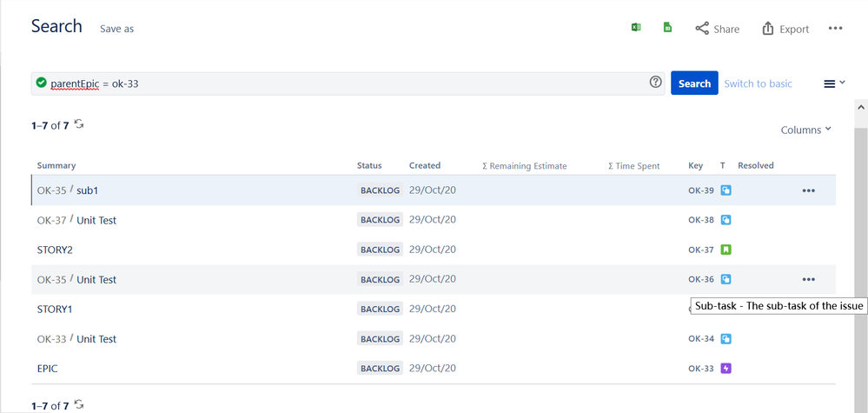Screen dimensions: 868x413
Task: Click sub-task type icon for OK-39
Action: (x=726, y=190)
